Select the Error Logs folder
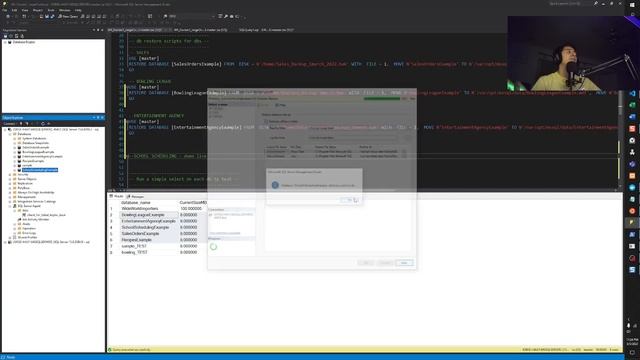640x360 pixels. 29,233
